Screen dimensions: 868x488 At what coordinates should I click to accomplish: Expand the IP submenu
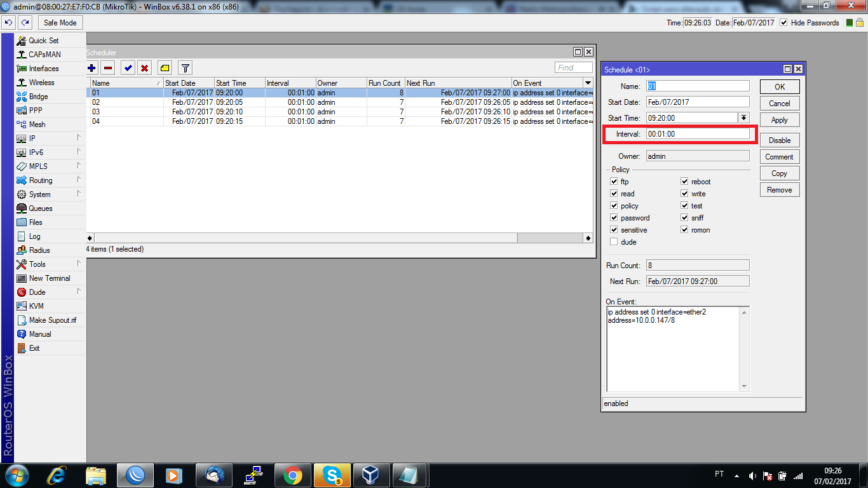pyautogui.click(x=50, y=139)
